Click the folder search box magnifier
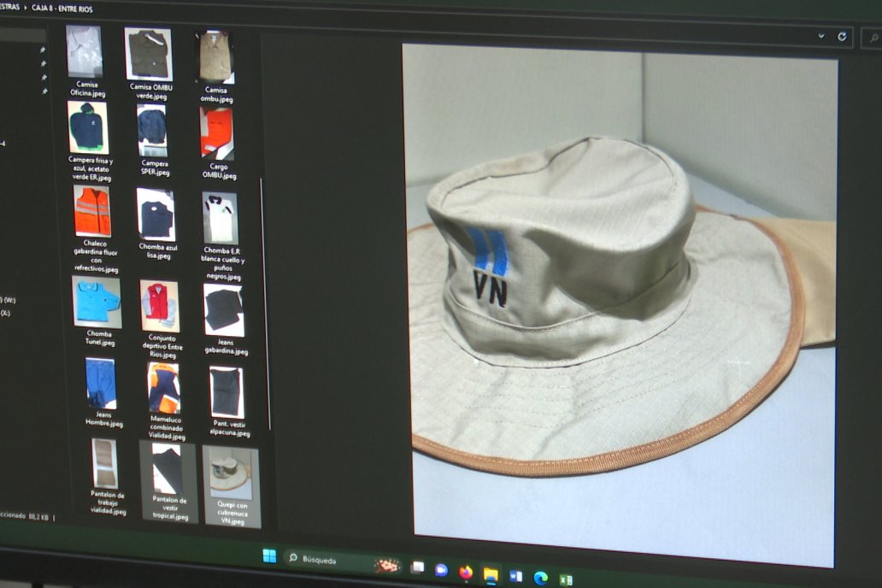The width and height of the screenshot is (882, 588). click(x=873, y=38)
